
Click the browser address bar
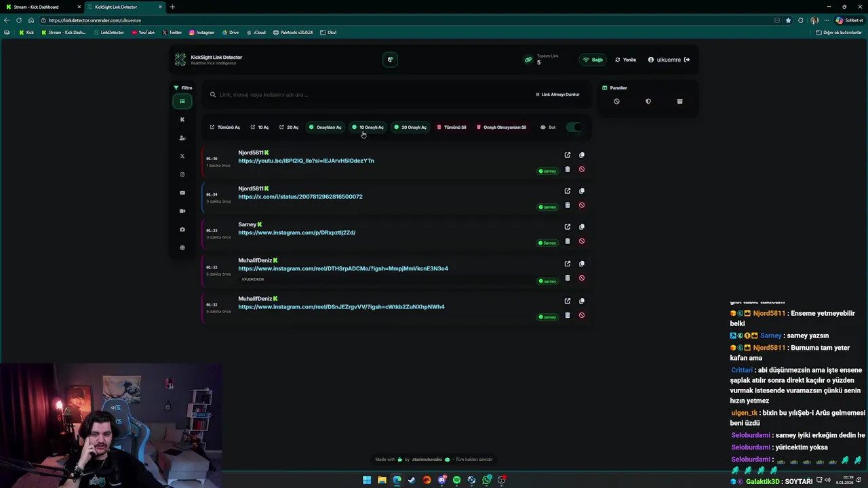click(x=407, y=20)
